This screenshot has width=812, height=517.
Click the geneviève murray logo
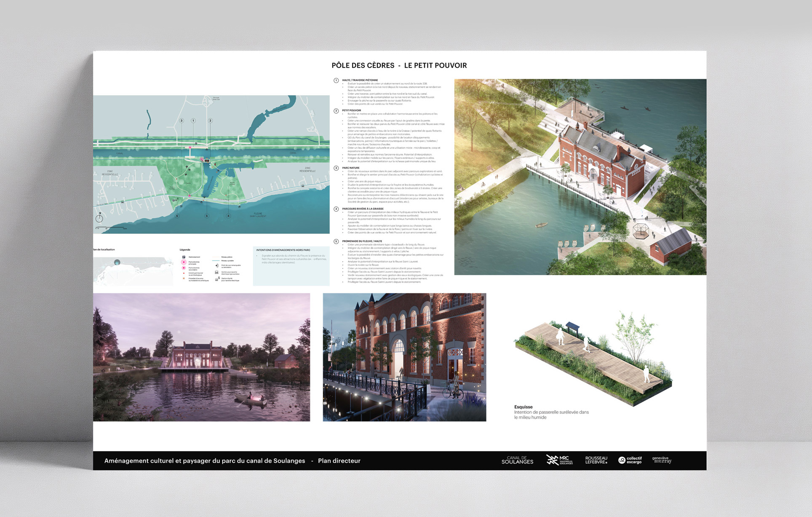[662, 460]
